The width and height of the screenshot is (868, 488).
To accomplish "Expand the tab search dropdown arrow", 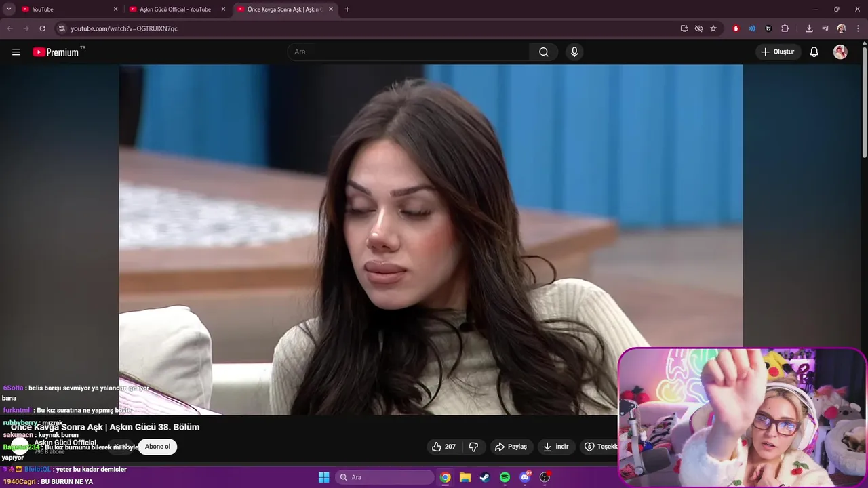I will 9,9.
